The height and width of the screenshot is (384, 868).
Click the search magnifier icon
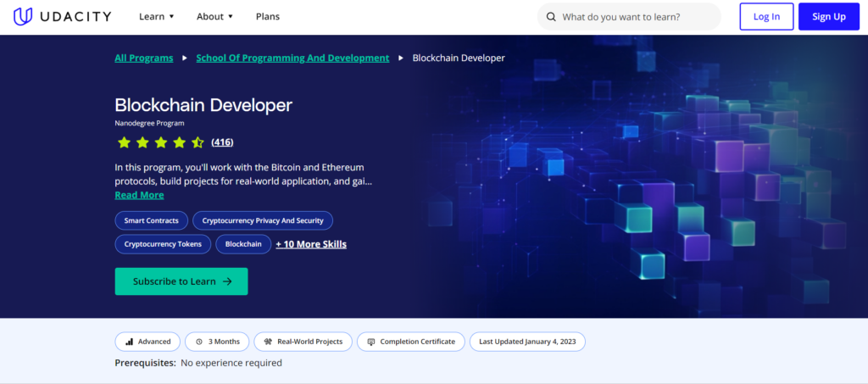[x=551, y=17]
